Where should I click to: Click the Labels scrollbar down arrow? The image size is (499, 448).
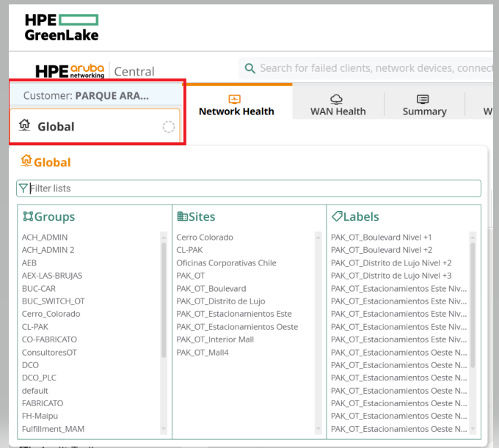473,429
